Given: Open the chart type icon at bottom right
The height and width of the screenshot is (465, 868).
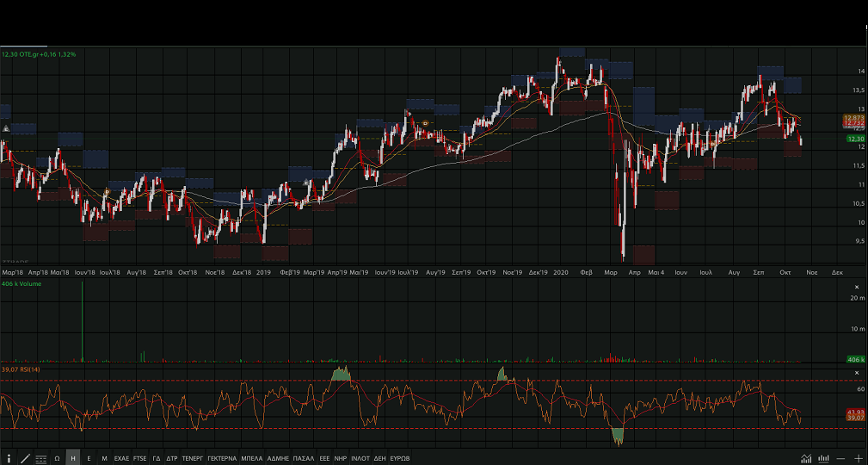Looking at the screenshot, I should pos(806,458).
